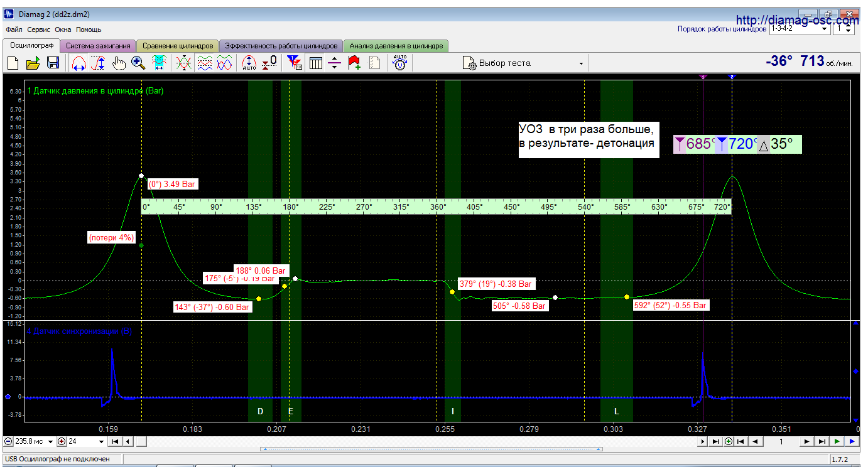Click the minus zoom-out time base icon
The height and width of the screenshot is (467, 868).
[8, 441]
